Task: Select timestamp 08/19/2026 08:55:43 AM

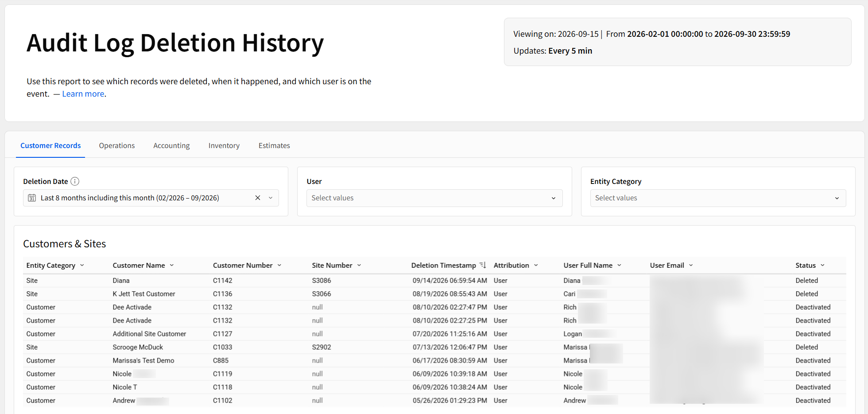Action: [449, 294]
